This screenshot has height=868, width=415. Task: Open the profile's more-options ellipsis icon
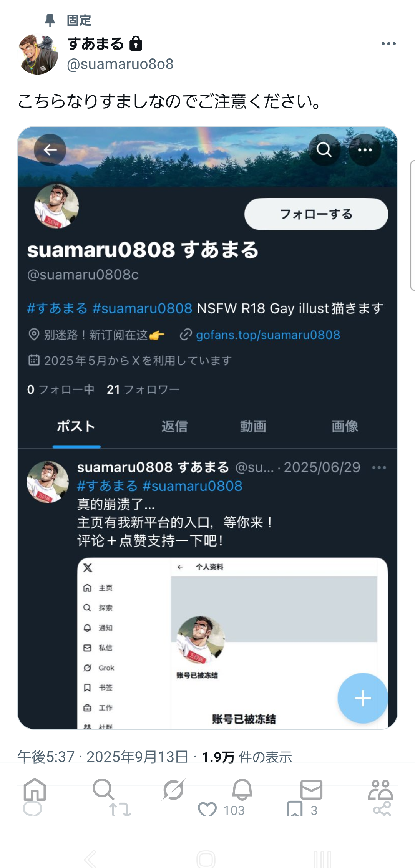pyautogui.click(x=365, y=150)
